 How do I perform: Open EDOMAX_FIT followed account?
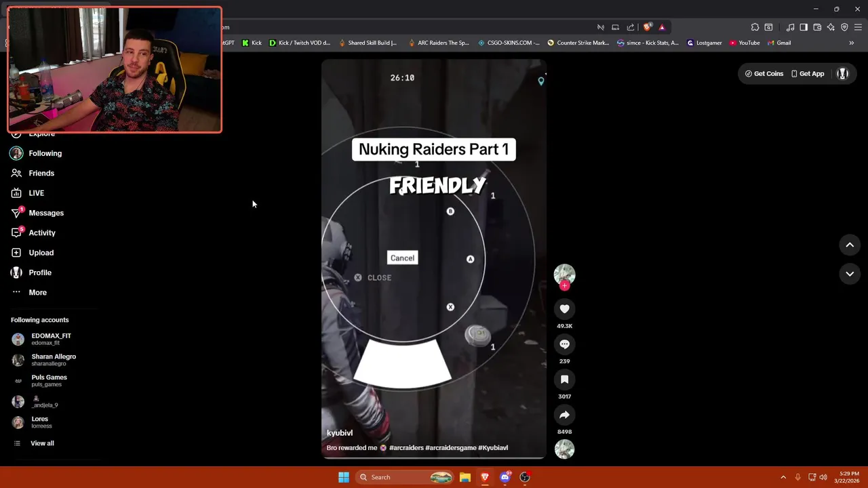[x=51, y=339]
